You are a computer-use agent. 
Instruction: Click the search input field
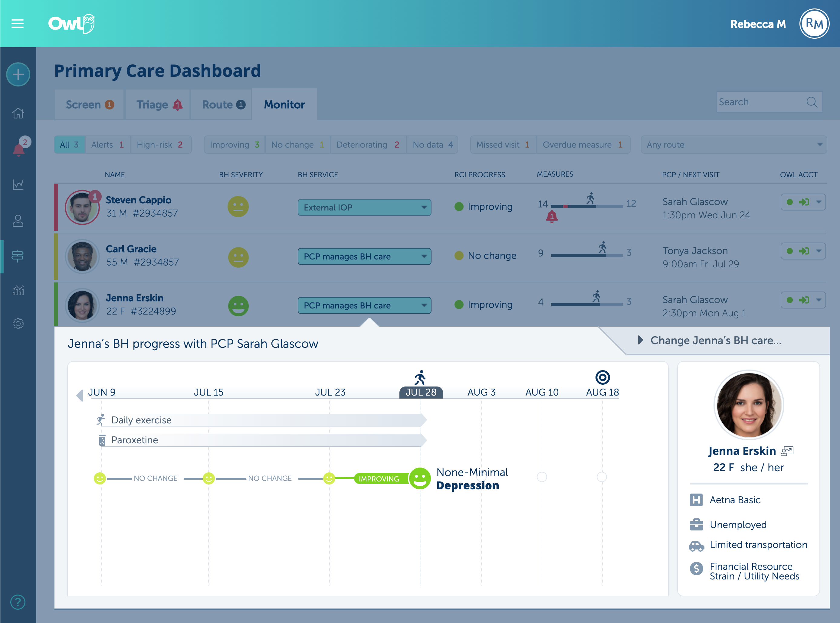(770, 103)
